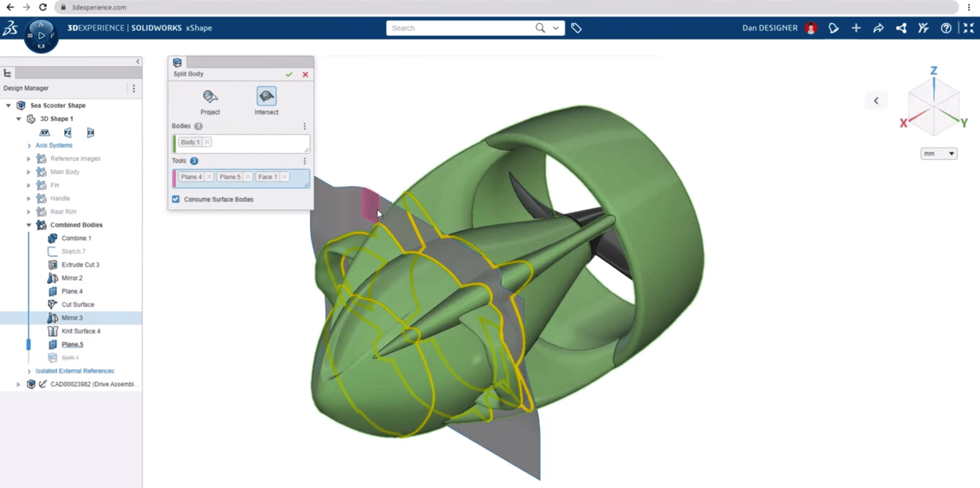Click the tag icon beside search
The height and width of the screenshot is (488, 980).
pyautogui.click(x=576, y=28)
